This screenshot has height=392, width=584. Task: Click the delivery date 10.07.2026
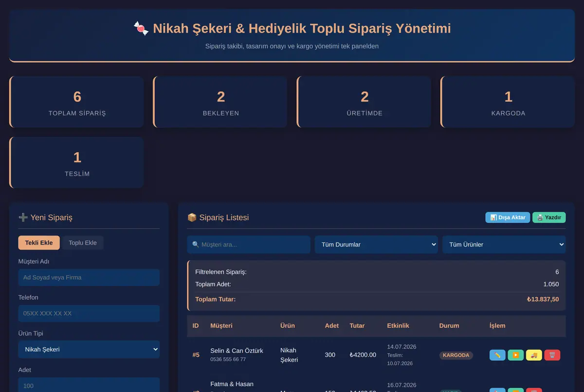click(x=400, y=363)
